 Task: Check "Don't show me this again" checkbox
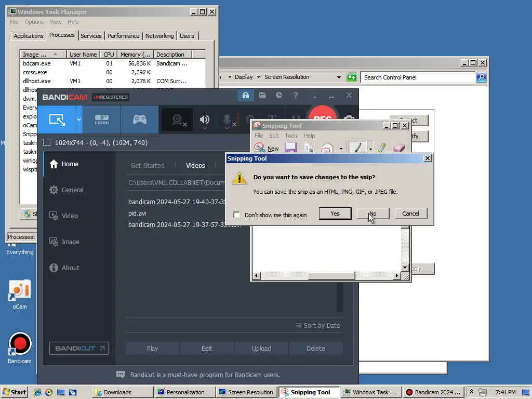[x=237, y=215]
